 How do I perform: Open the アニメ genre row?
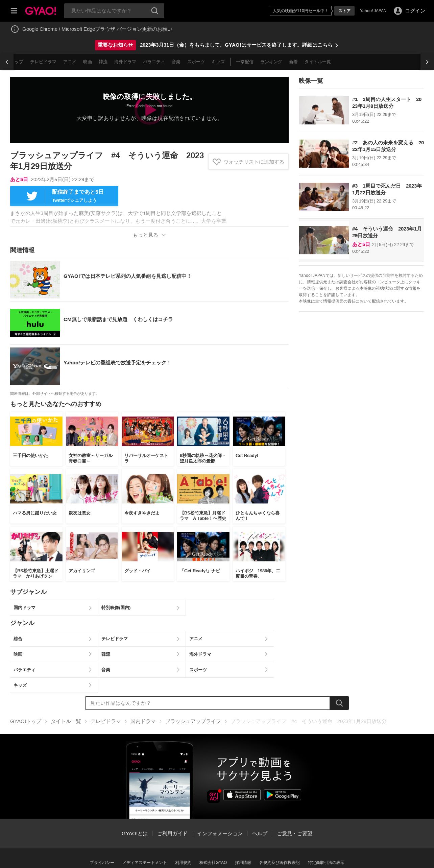pos(230,638)
